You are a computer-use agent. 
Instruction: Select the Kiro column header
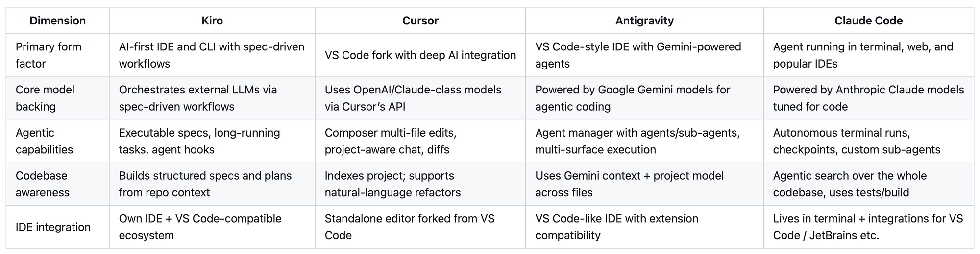[x=212, y=21]
